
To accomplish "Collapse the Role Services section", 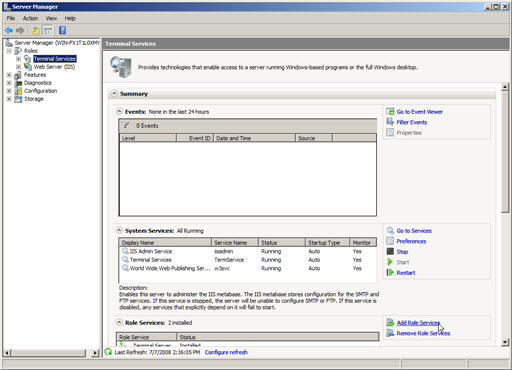I will click(x=119, y=322).
